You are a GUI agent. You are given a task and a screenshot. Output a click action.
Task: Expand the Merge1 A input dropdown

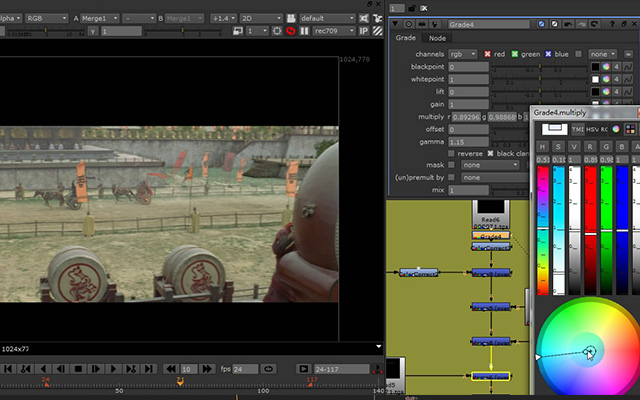pos(100,18)
